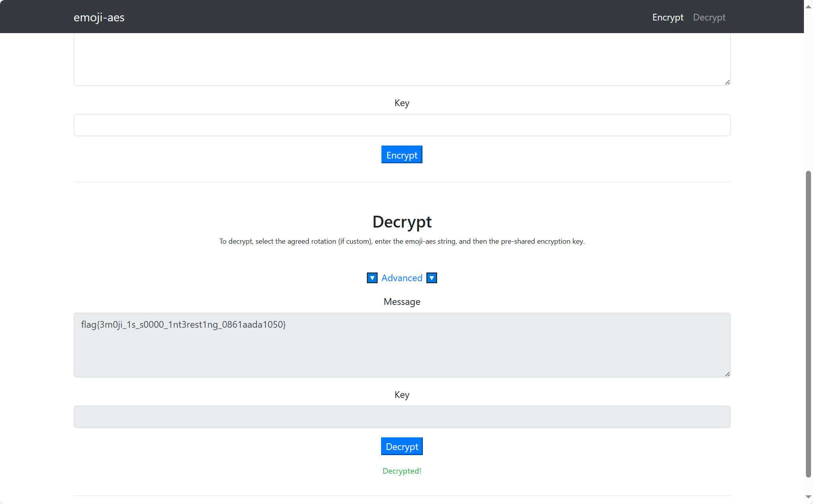Click the down-arrow icon left of Advanced
Image resolution: width=813 pixels, height=504 pixels.
[x=372, y=278]
